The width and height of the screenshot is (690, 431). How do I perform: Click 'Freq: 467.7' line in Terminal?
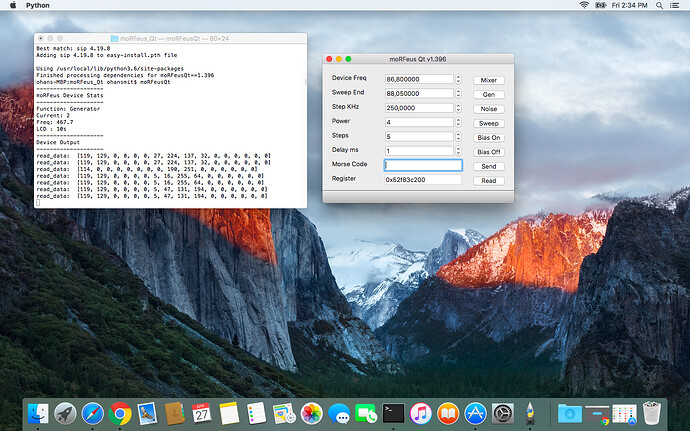55,122
